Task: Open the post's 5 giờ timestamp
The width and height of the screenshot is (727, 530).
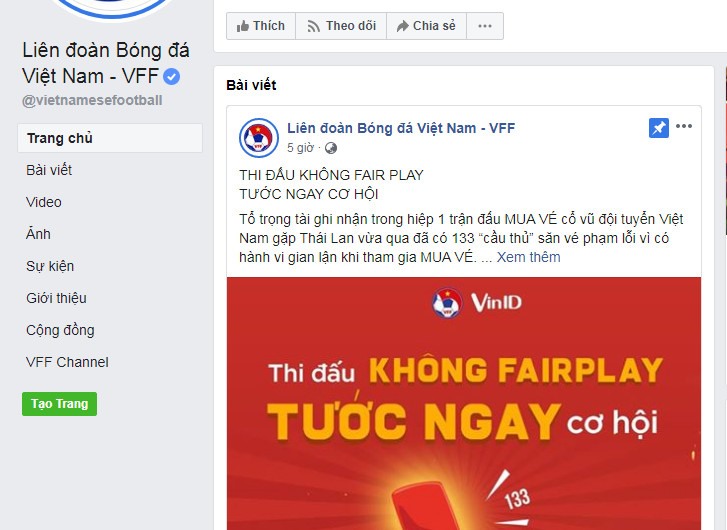Action: [300, 148]
